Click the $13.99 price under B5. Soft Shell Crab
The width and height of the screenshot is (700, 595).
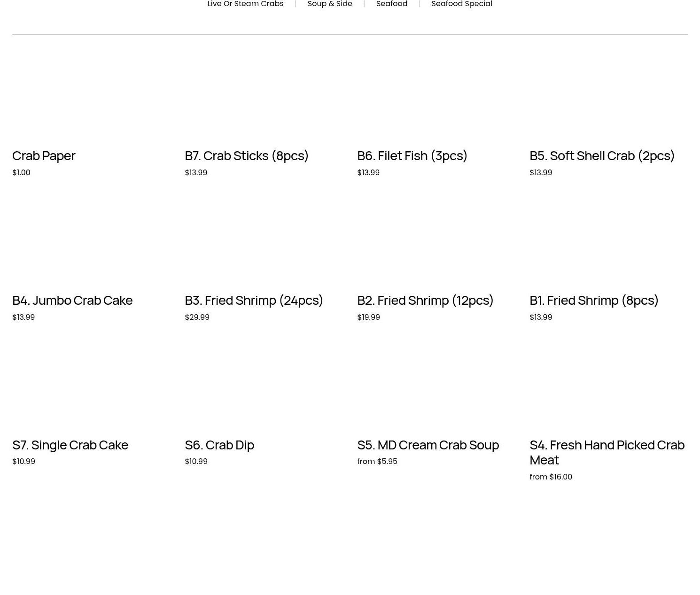(541, 172)
